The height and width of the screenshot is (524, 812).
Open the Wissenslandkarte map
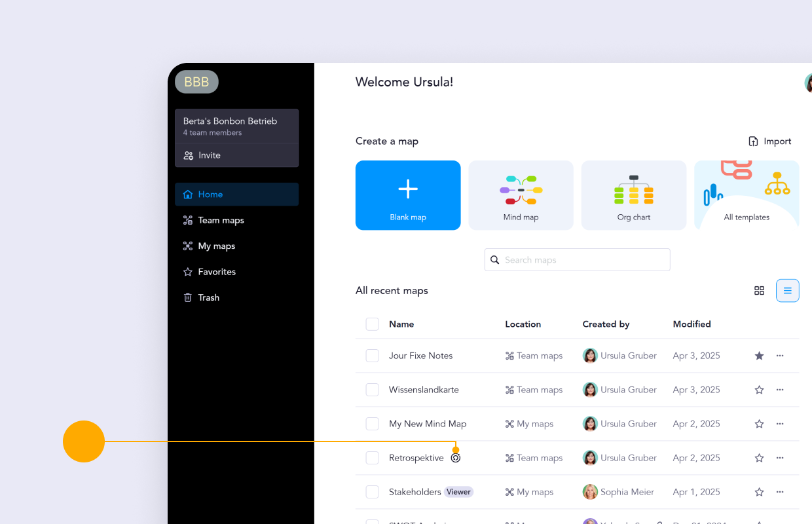424,390
